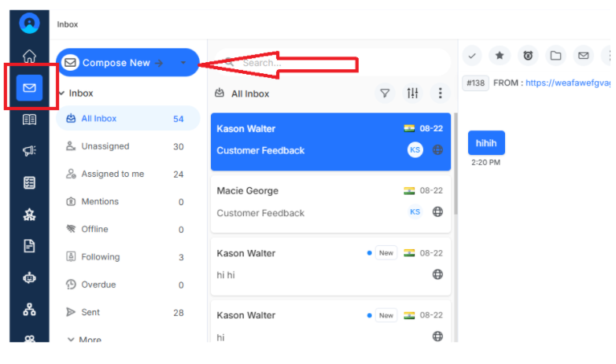Viewport: 616px width, 364px height.
Task: Select the Overdue folder
Action: coord(127,285)
